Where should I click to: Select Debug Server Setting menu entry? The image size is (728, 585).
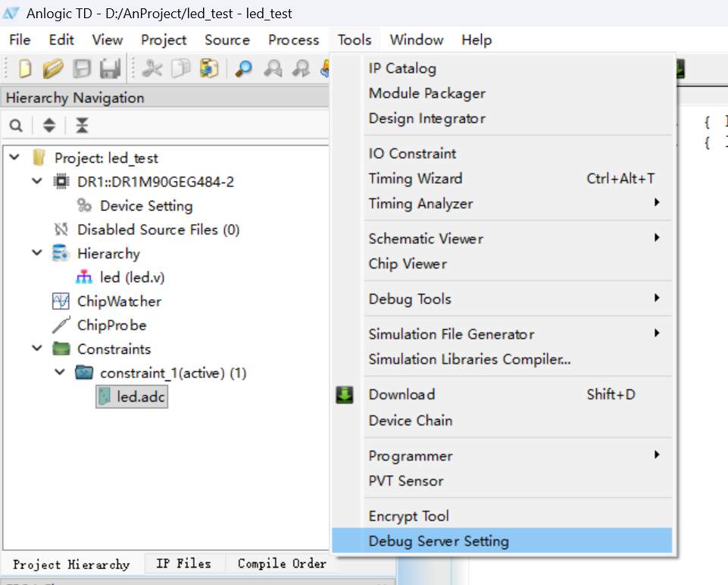[502, 541]
